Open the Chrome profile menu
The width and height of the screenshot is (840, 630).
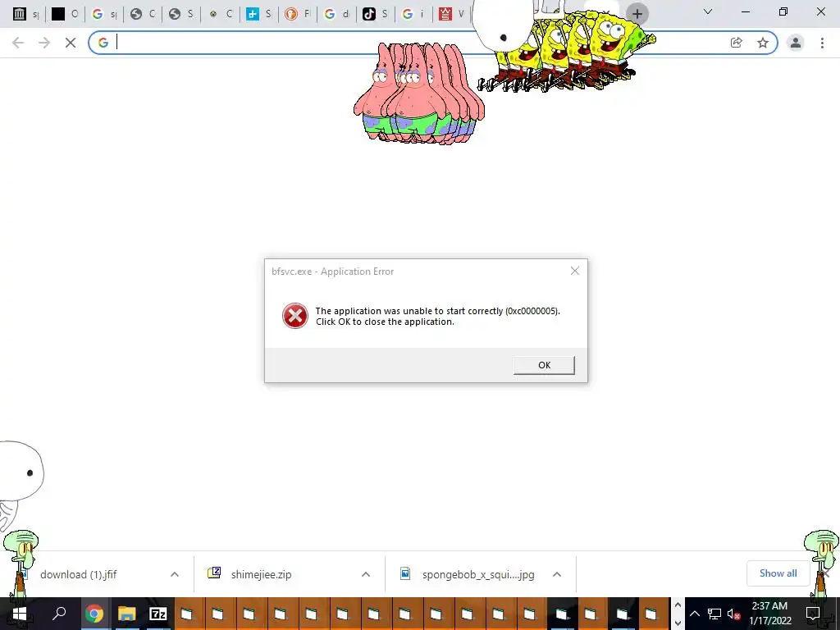click(796, 43)
